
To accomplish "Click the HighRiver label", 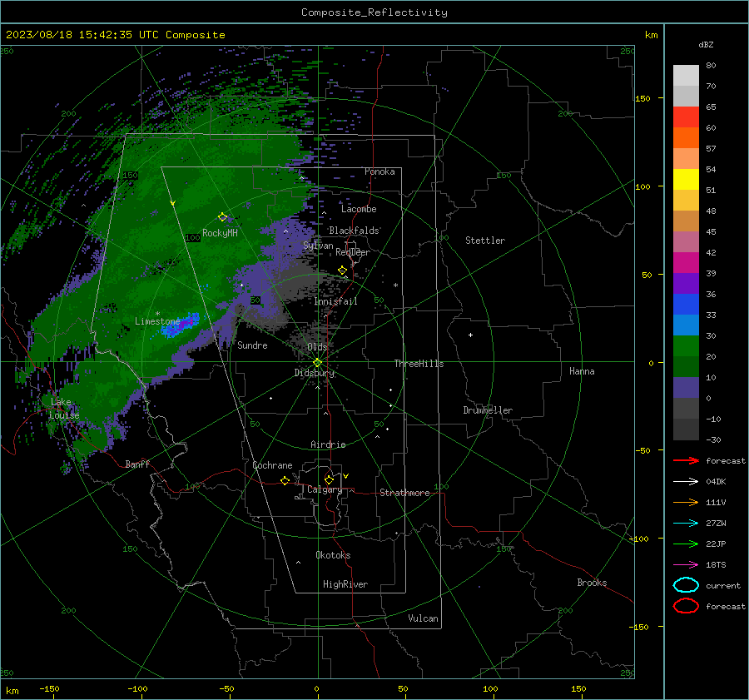I will (x=345, y=584).
